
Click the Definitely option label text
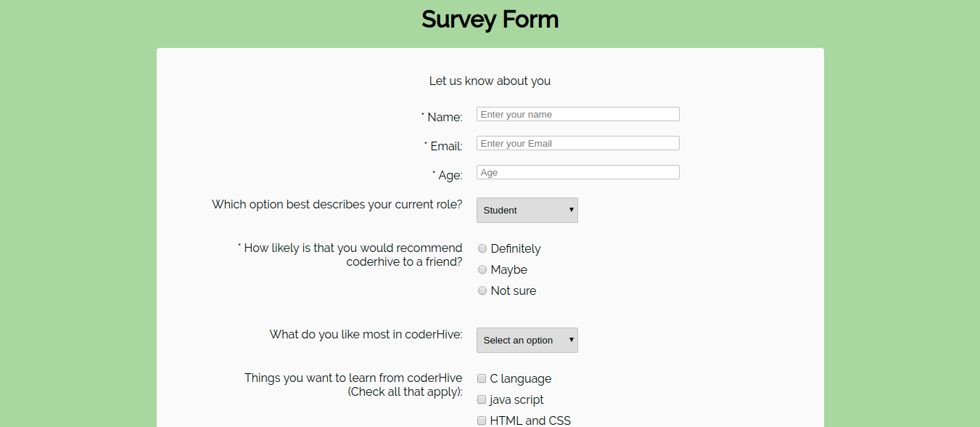click(516, 248)
